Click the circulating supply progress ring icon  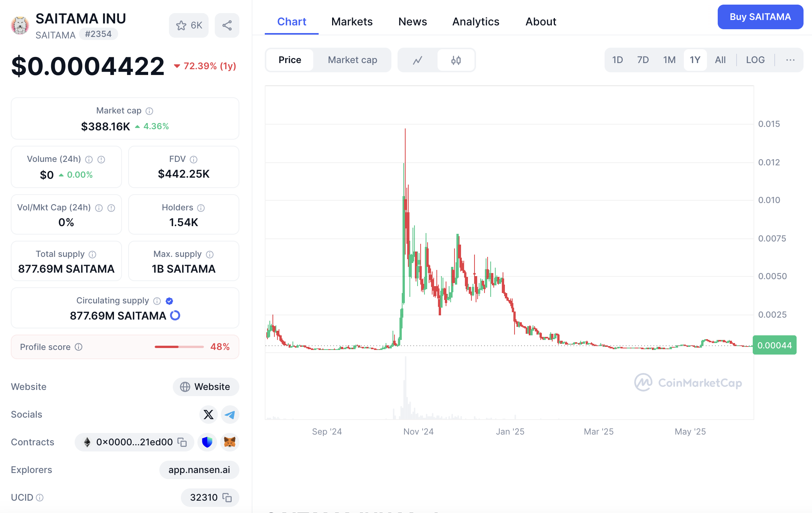coord(175,315)
